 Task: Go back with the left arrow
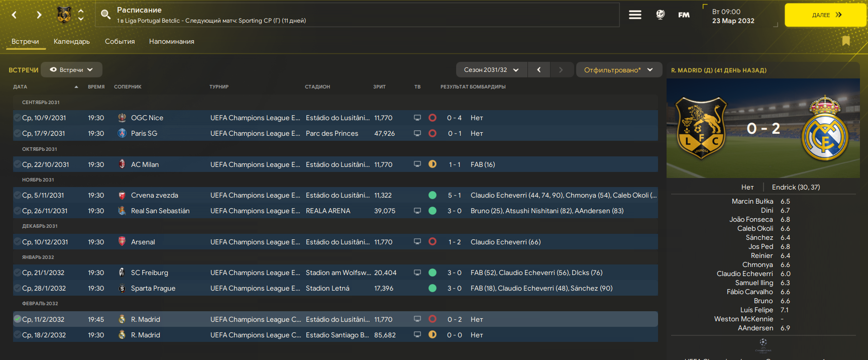(x=14, y=15)
